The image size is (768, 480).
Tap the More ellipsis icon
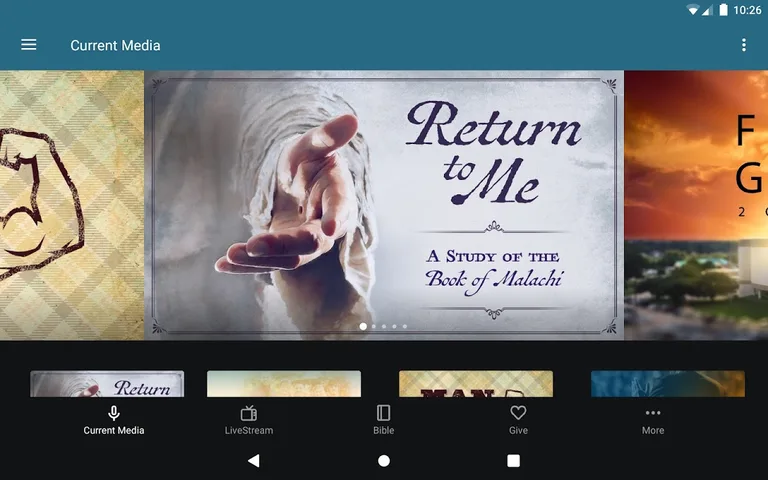653,413
